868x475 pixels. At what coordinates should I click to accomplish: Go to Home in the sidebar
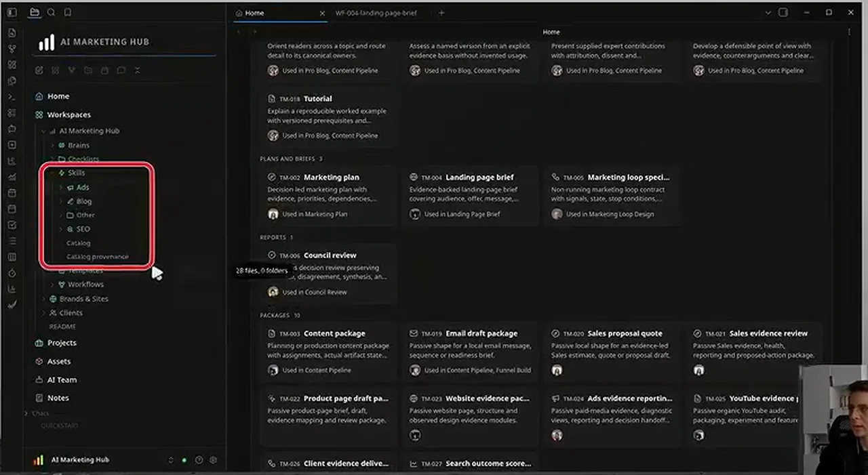[x=58, y=96]
